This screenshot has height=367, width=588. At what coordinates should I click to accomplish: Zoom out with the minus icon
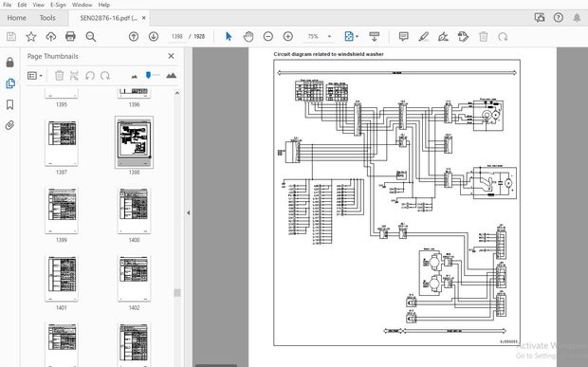(x=268, y=36)
